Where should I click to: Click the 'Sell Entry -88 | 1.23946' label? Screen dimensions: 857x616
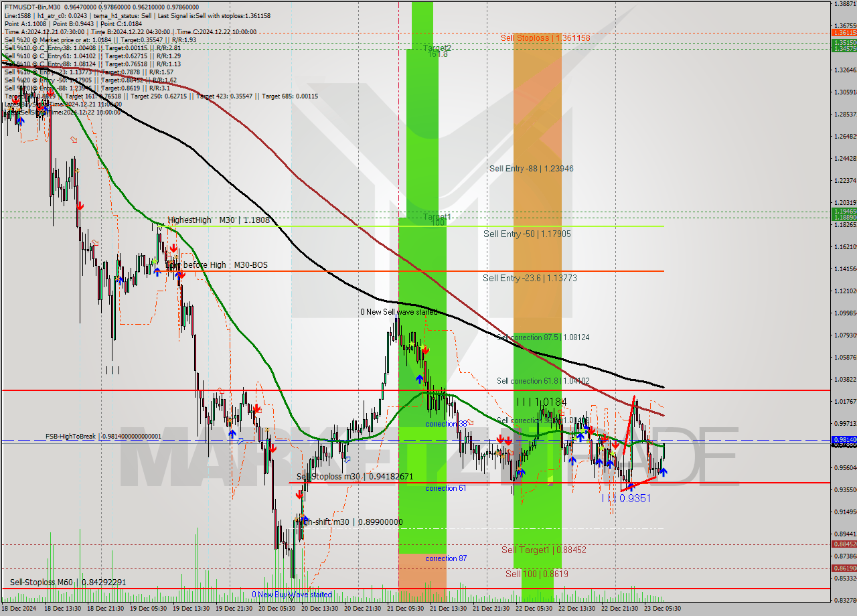531,169
